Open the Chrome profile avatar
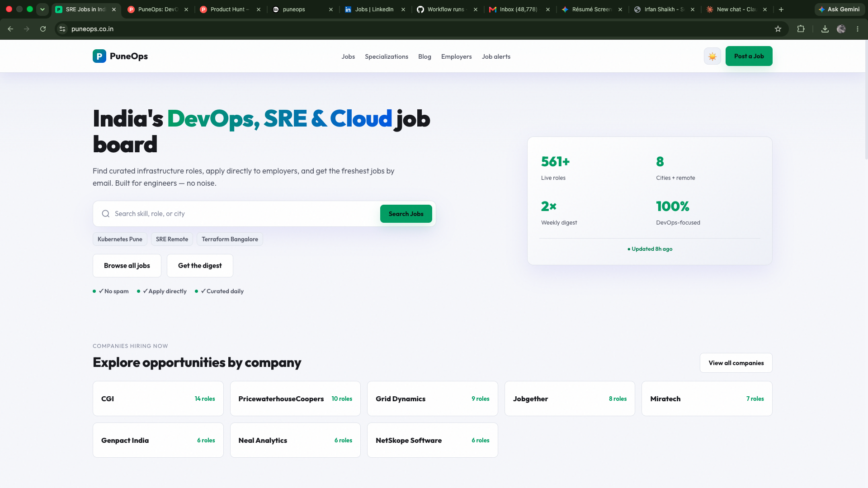The height and width of the screenshot is (488, 868). (841, 29)
